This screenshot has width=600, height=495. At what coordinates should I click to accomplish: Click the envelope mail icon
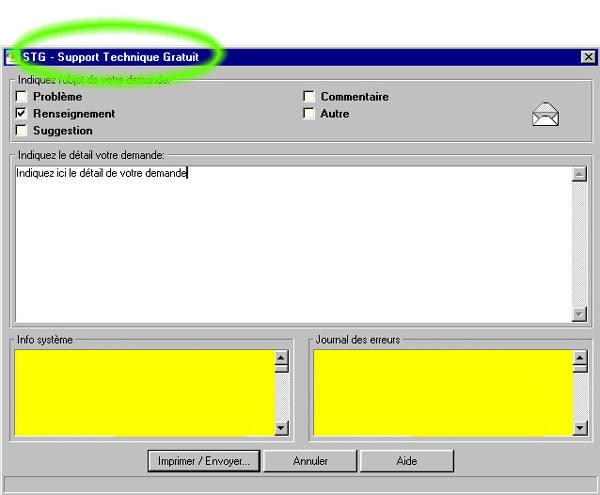[545, 114]
